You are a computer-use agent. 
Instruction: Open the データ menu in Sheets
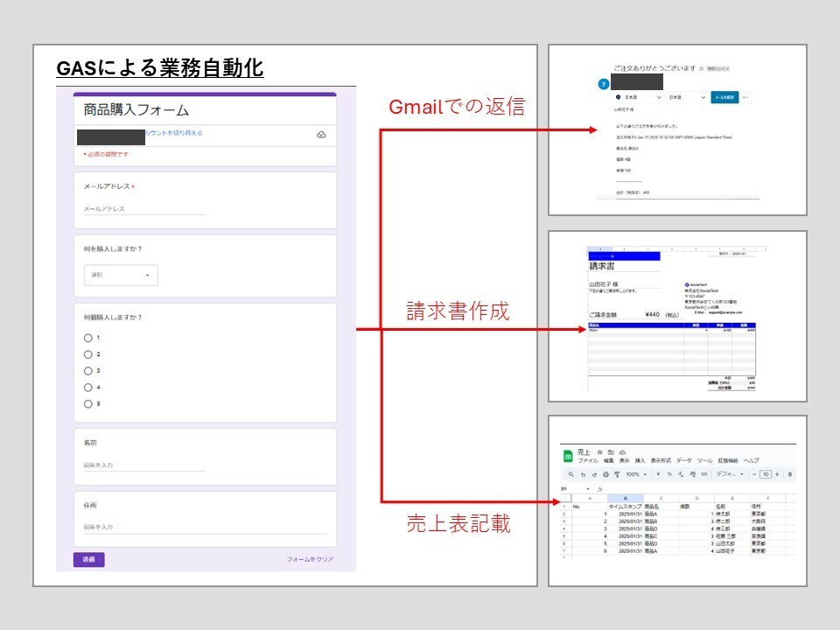click(684, 460)
